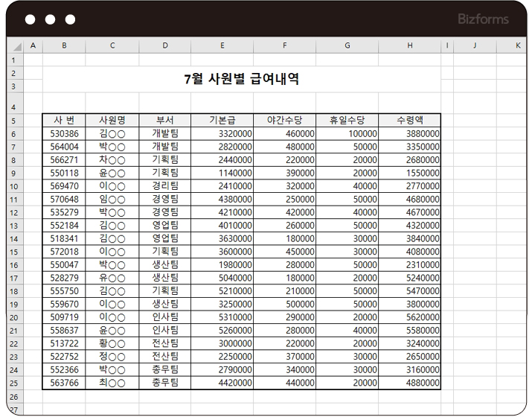The height and width of the screenshot is (417, 532).
Task: Click the 야간수당 table header cell
Action: [284, 120]
